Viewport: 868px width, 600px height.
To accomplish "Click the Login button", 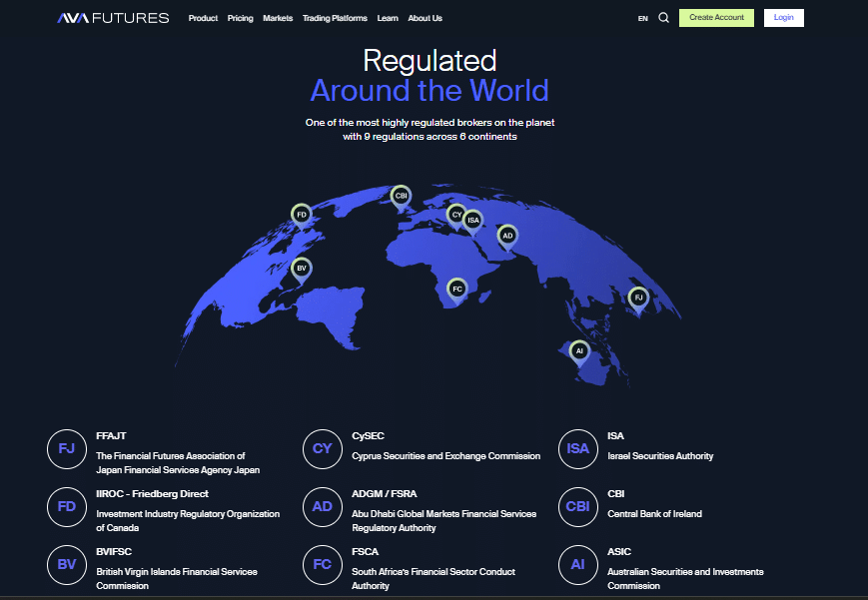I will click(784, 18).
